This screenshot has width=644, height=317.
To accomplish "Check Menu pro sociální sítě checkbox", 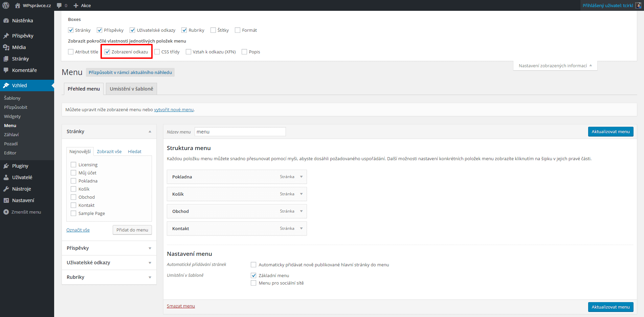I will (253, 283).
